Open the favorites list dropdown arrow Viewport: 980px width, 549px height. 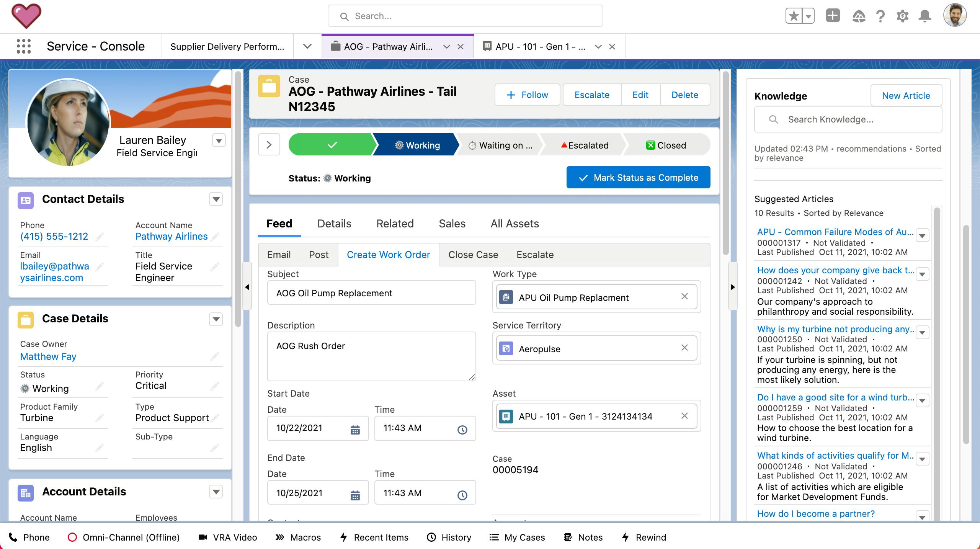click(808, 16)
